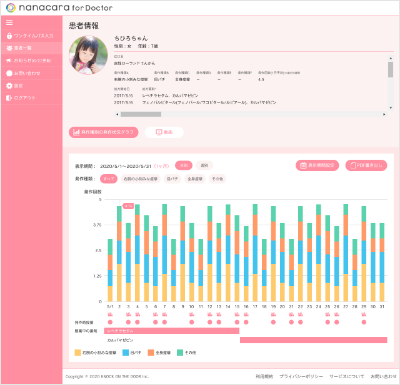Select the 全身痙攣 seizure type filter

[x=195, y=179]
